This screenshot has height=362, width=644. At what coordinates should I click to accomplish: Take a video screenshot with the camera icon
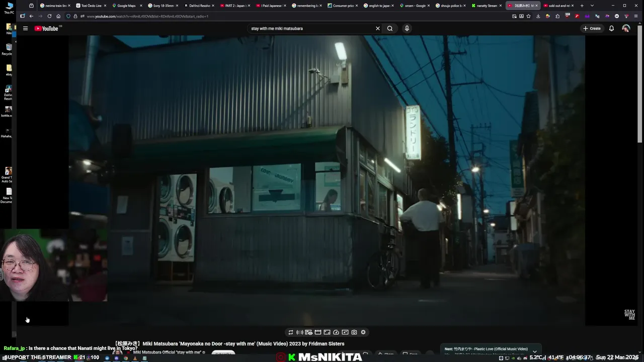(x=354, y=332)
